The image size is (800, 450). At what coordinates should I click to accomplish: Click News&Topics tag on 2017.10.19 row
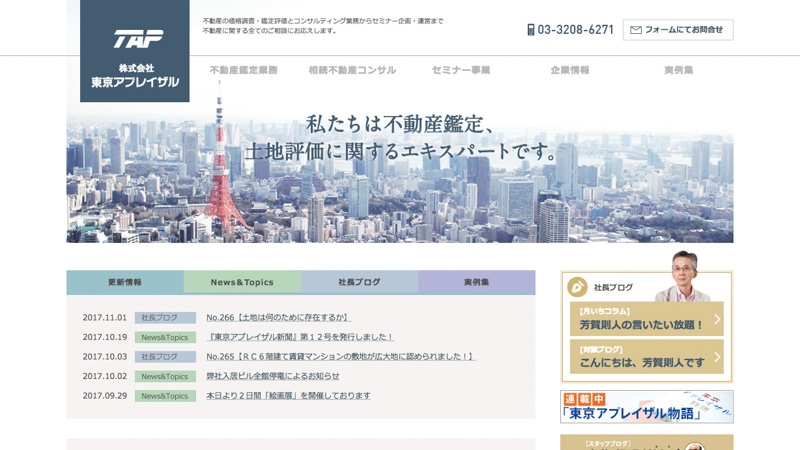tap(165, 337)
